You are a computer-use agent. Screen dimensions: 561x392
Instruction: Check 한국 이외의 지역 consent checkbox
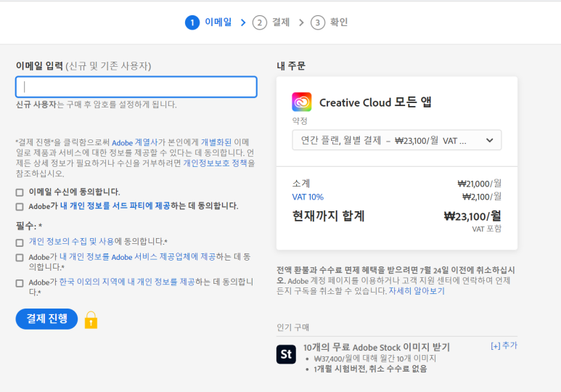[x=20, y=283]
